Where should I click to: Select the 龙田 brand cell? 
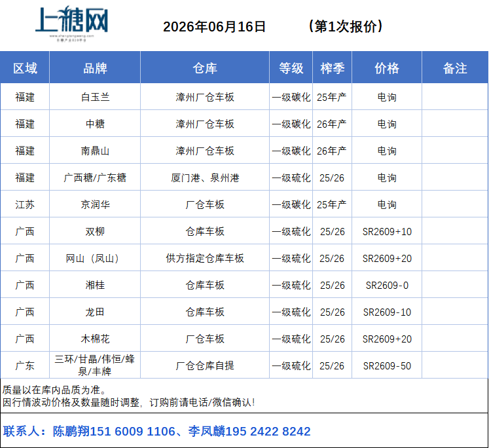click(95, 312)
